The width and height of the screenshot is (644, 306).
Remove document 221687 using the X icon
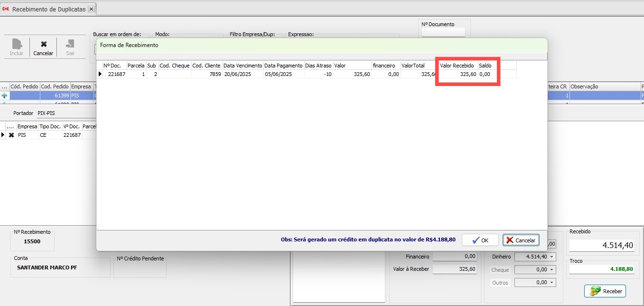pos(11,135)
